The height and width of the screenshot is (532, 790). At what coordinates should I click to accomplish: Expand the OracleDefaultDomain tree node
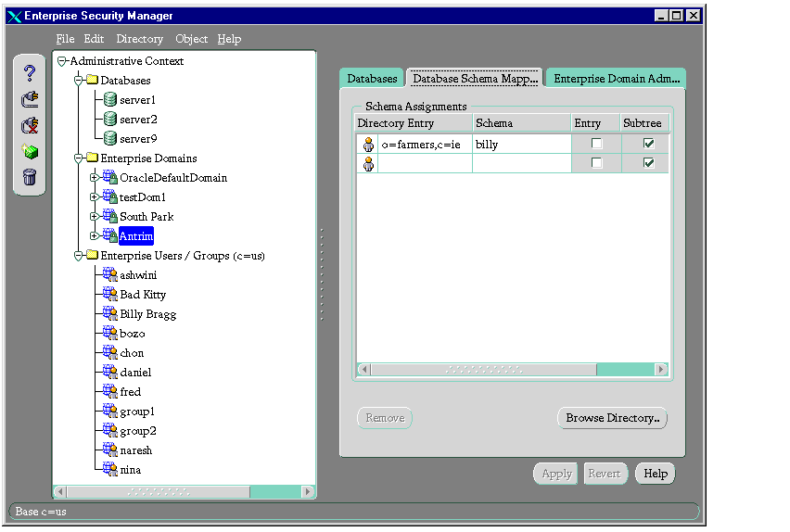point(94,178)
